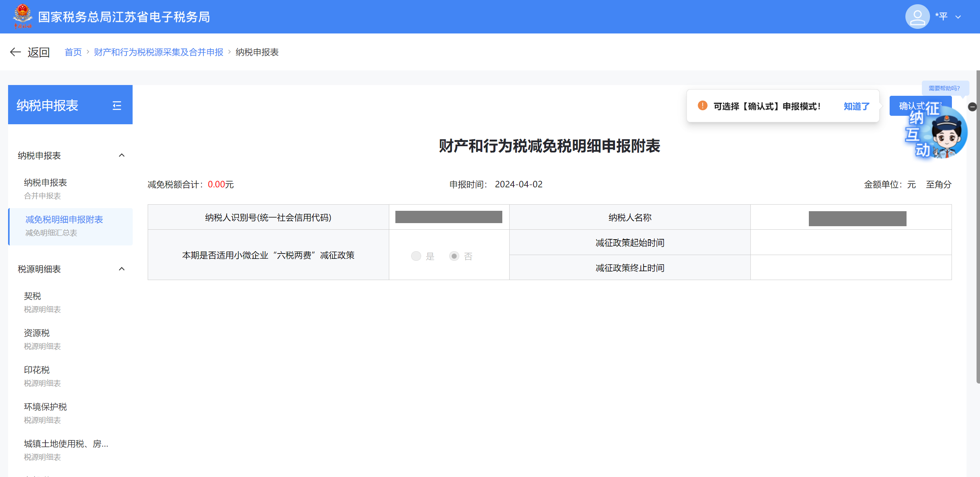Select the 否 radio button
The image size is (980, 477).
454,256
